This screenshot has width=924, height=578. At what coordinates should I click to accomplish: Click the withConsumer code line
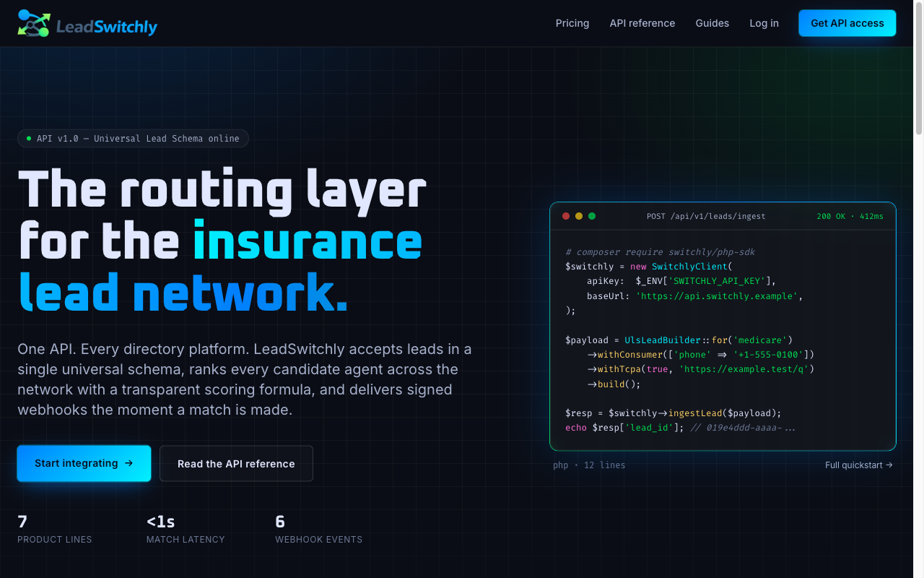[x=700, y=354]
